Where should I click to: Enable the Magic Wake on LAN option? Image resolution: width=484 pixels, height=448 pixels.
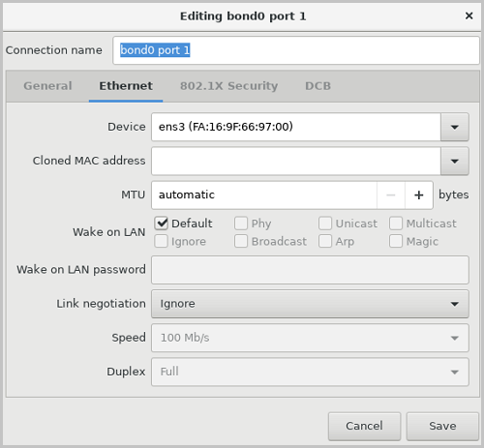(x=396, y=241)
